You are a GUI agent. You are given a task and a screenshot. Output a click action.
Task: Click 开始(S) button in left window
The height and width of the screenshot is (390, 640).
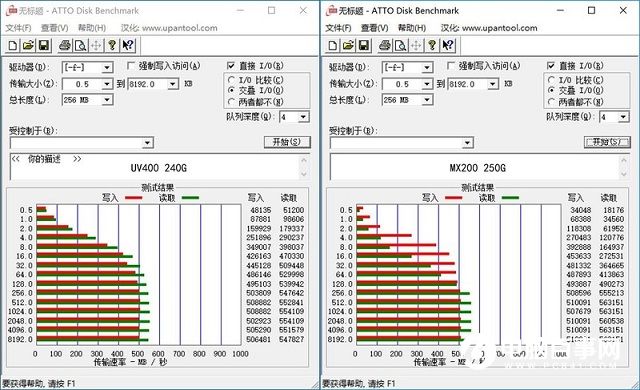[x=287, y=142]
